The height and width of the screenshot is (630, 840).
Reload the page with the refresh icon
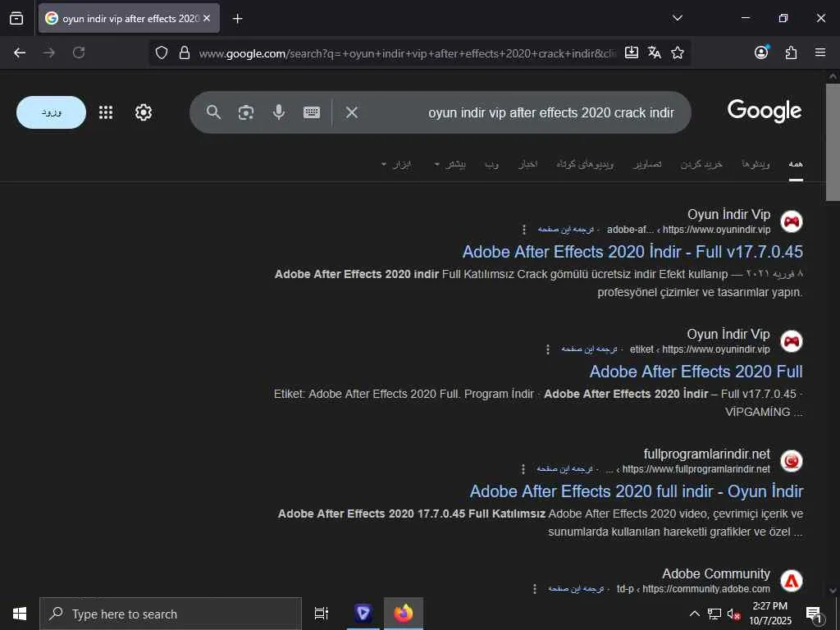point(79,52)
